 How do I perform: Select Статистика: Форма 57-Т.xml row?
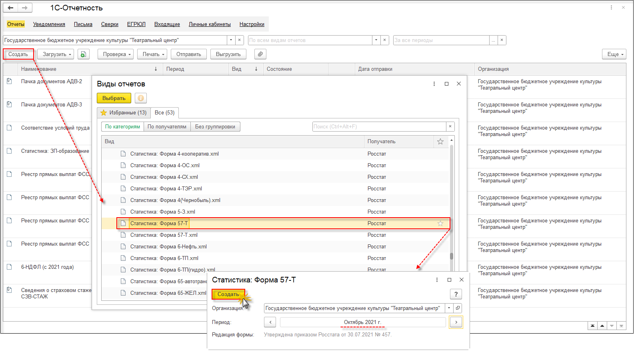pos(275,235)
